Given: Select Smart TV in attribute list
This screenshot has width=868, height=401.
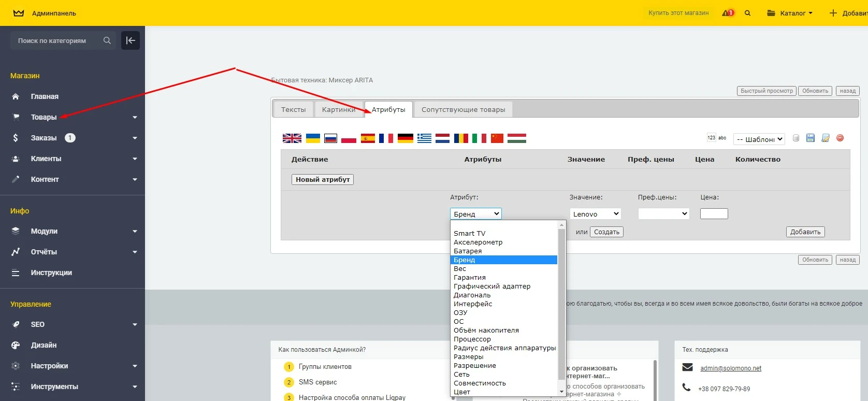Looking at the screenshot, I should (504, 233).
